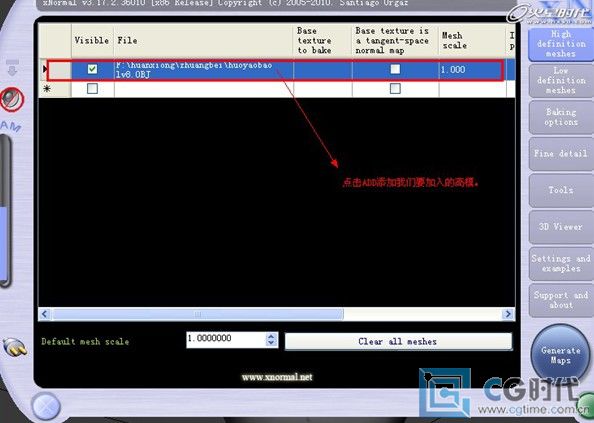Click the plug icon on left panel
Image resolution: width=594 pixels, height=423 pixels.
click(x=14, y=347)
